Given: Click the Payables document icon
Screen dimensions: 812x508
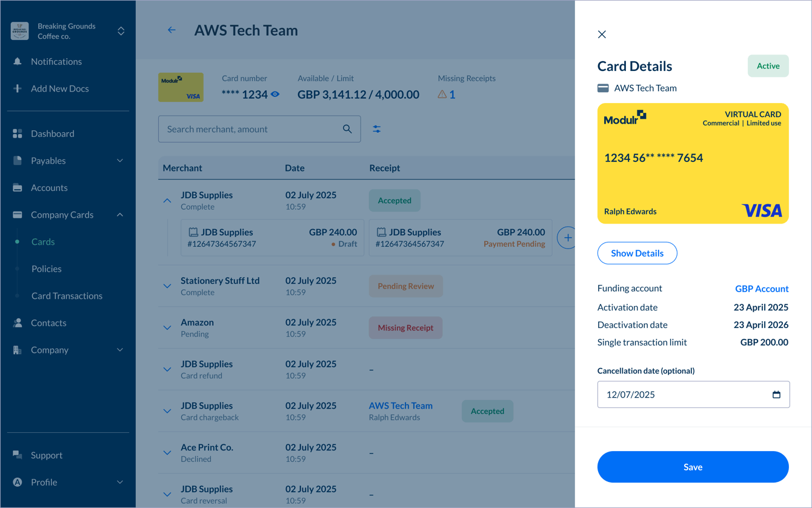Looking at the screenshot, I should click(x=18, y=161).
